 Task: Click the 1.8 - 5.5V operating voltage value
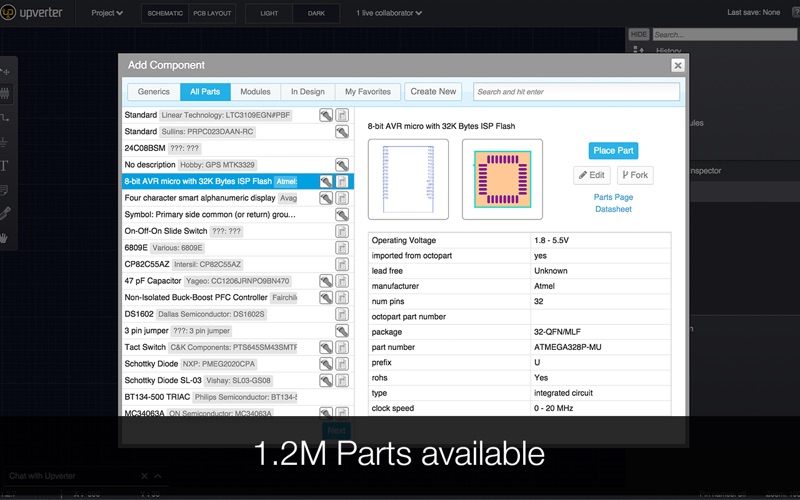(551, 240)
